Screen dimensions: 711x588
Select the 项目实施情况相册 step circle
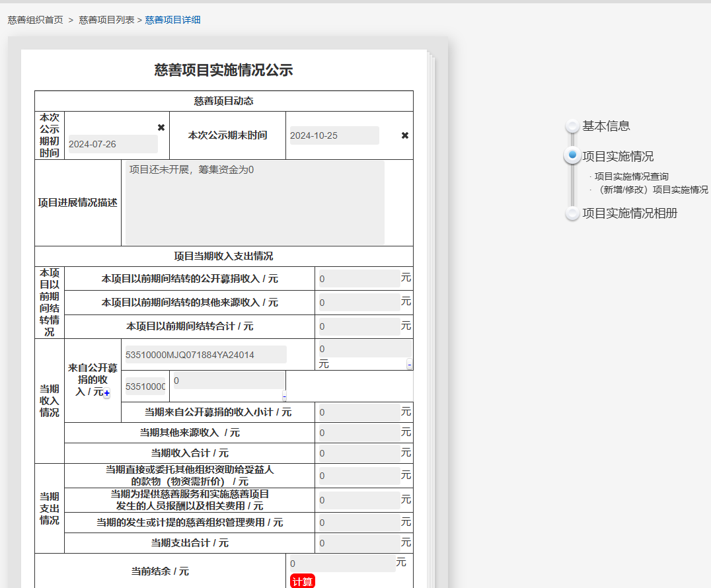[x=572, y=213]
